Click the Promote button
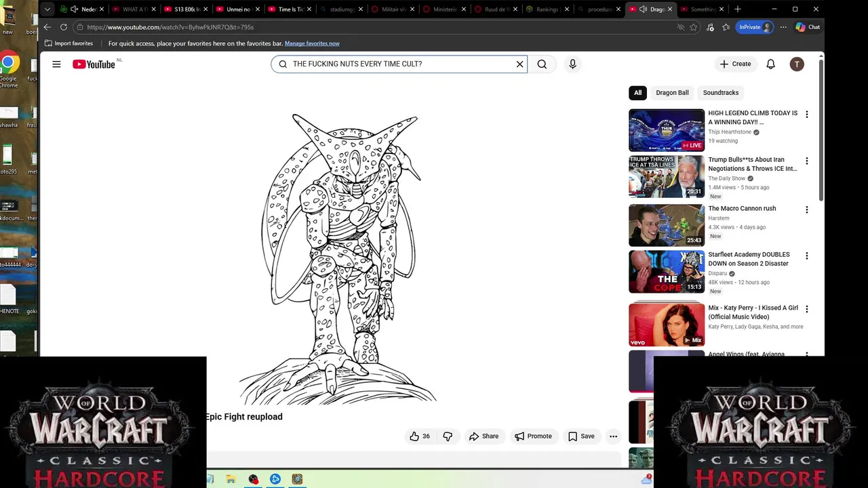 (533, 436)
